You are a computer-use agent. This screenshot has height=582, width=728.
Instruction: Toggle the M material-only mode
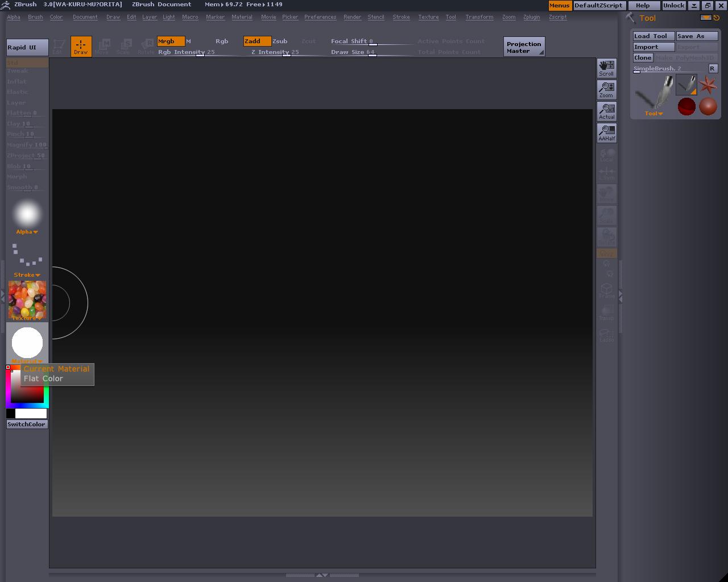point(189,41)
